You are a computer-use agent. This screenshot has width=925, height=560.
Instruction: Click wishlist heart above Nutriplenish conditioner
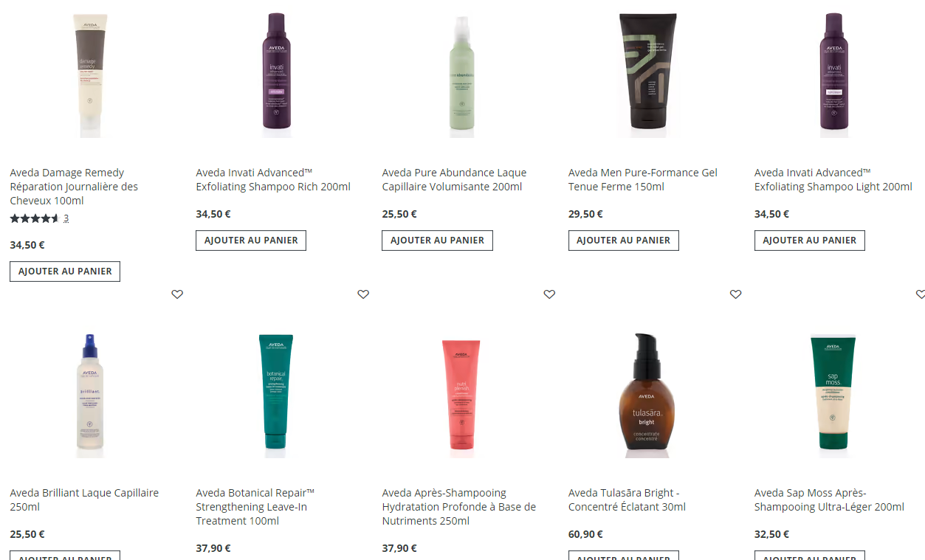click(x=549, y=294)
